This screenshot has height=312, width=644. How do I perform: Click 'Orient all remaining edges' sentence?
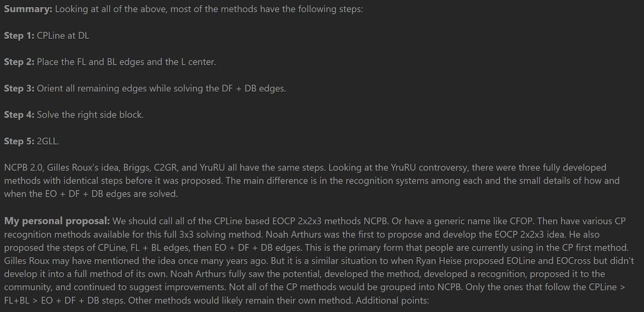[162, 89]
